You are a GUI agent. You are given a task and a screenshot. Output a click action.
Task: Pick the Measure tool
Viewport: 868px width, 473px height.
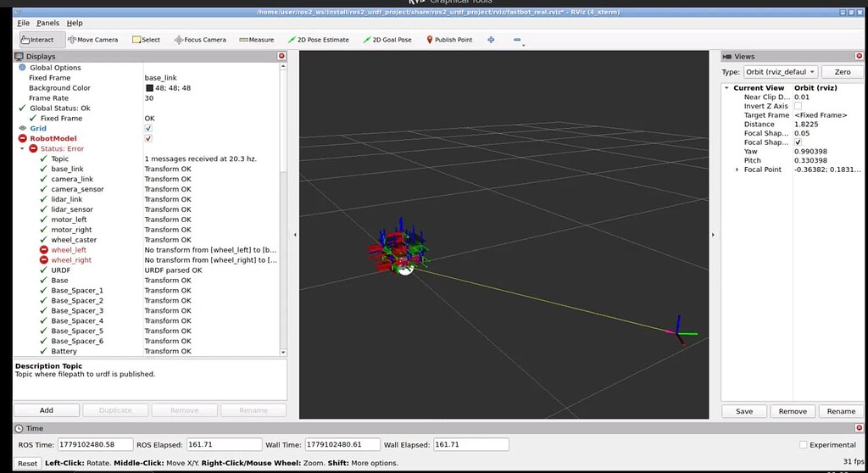[256, 40]
